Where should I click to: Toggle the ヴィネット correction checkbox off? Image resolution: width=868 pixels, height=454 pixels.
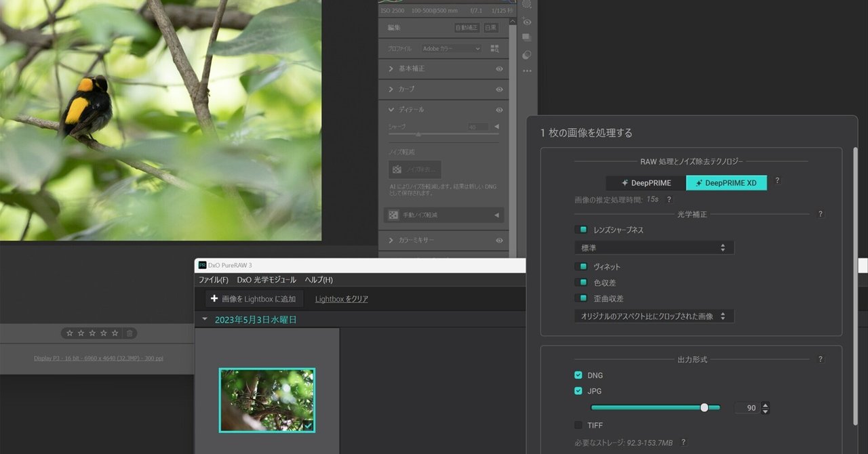tap(582, 266)
